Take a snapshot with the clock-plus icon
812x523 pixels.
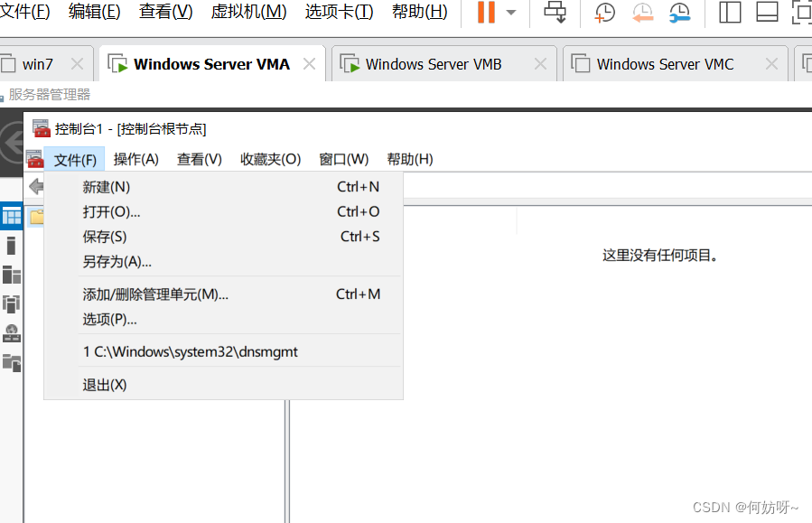click(x=604, y=13)
